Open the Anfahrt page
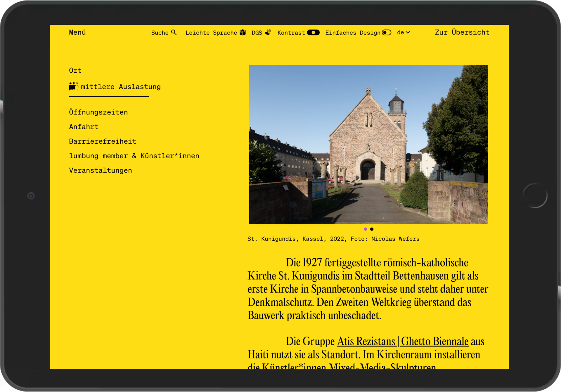Viewport: 561px width, 392px height. (84, 126)
